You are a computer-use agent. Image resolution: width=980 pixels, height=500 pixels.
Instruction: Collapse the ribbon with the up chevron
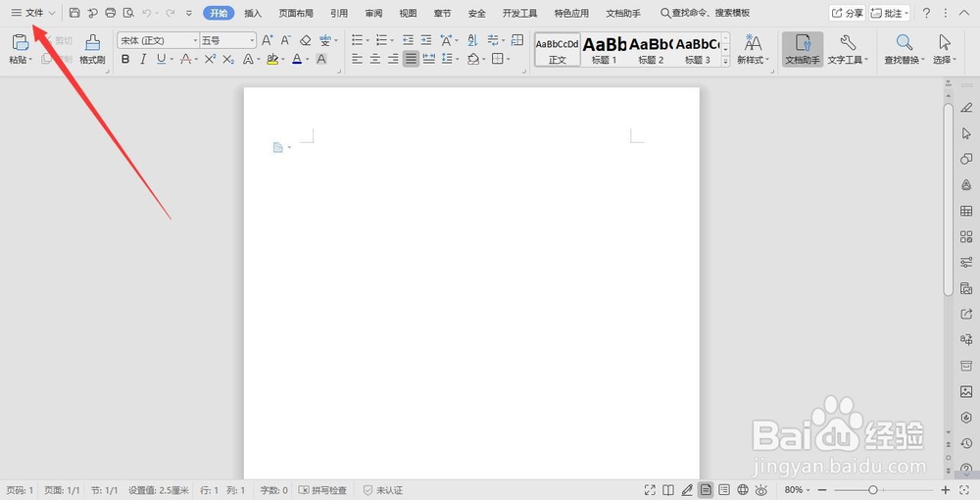tap(963, 13)
